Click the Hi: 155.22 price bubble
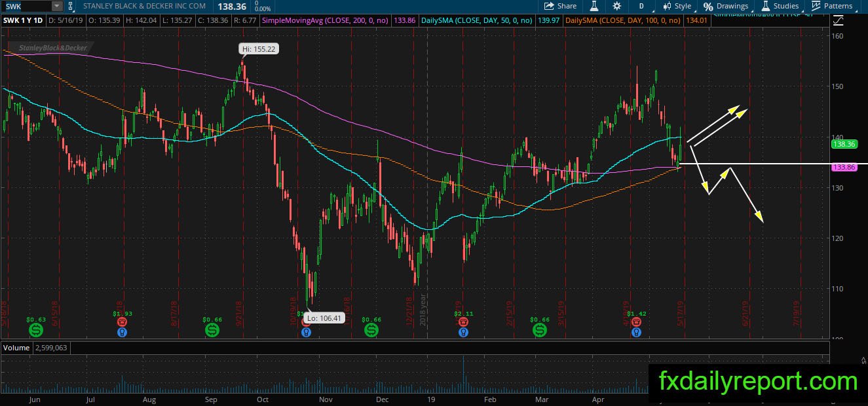868x406 pixels. pos(259,49)
